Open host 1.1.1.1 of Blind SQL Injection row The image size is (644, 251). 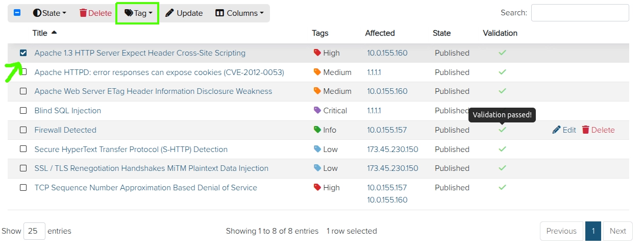click(374, 111)
